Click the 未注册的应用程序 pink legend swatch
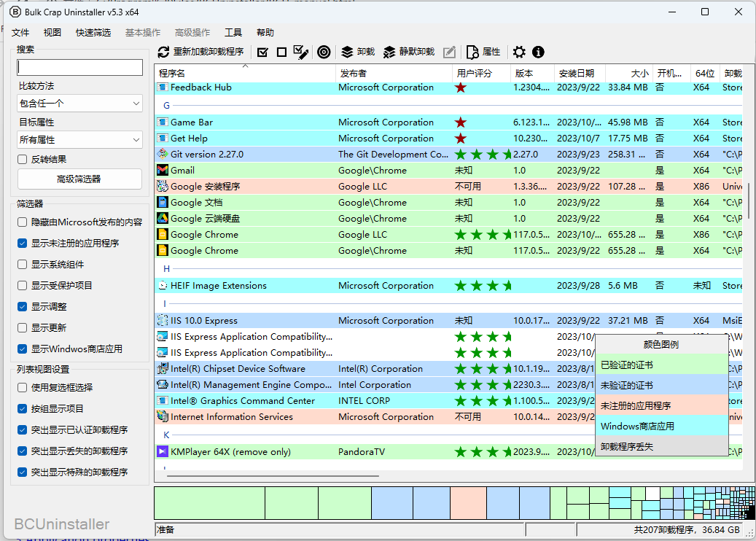This screenshot has width=756, height=541. 661,406
